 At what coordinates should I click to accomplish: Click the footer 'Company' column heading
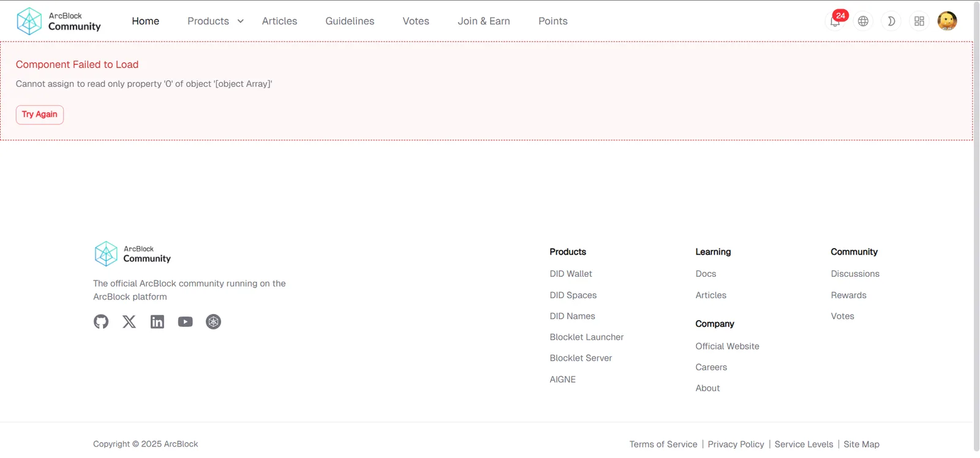pyautogui.click(x=715, y=324)
